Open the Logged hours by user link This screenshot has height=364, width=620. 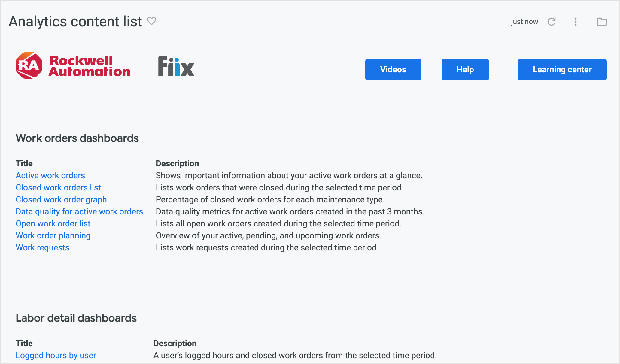coord(56,355)
